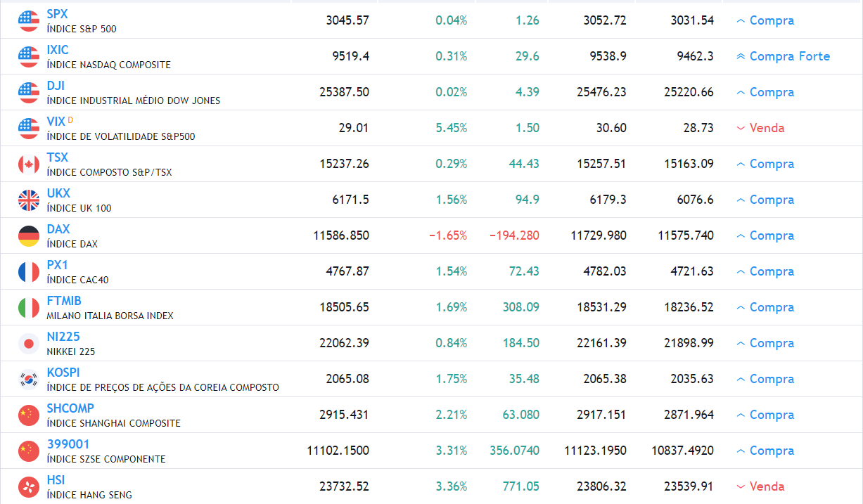
Task: Click the Germany flag next to DAX
Action: 28,235
